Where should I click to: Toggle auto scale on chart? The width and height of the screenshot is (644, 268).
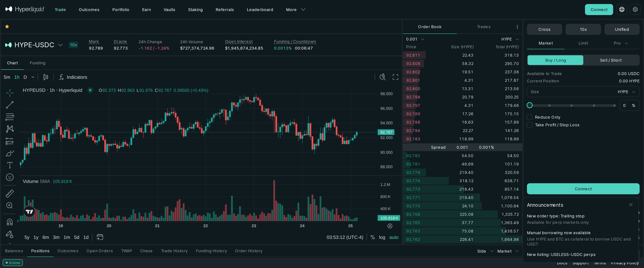point(394,237)
